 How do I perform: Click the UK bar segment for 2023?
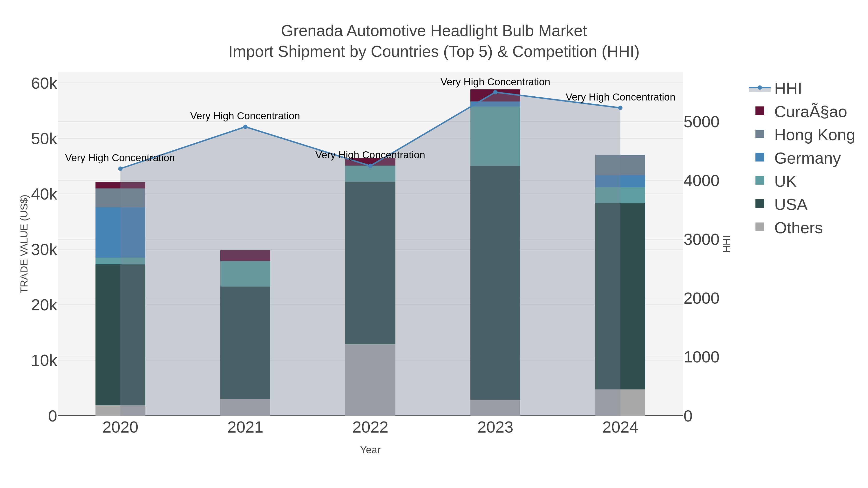click(x=495, y=136)
